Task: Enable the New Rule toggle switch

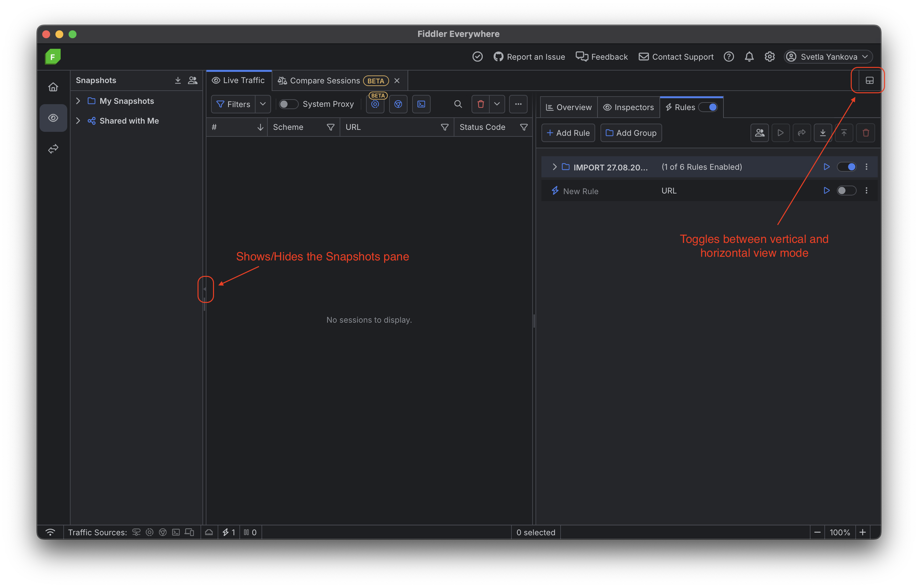Action: (846, 191)
